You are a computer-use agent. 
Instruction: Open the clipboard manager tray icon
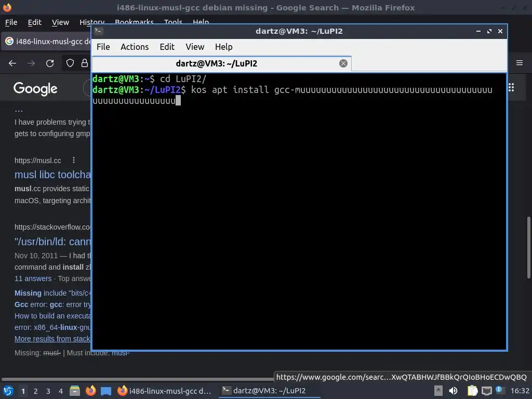(472, 391)
